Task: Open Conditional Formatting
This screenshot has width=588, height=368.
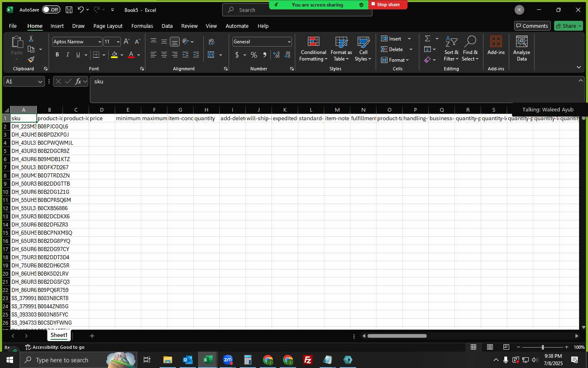Action: [313, 49]
